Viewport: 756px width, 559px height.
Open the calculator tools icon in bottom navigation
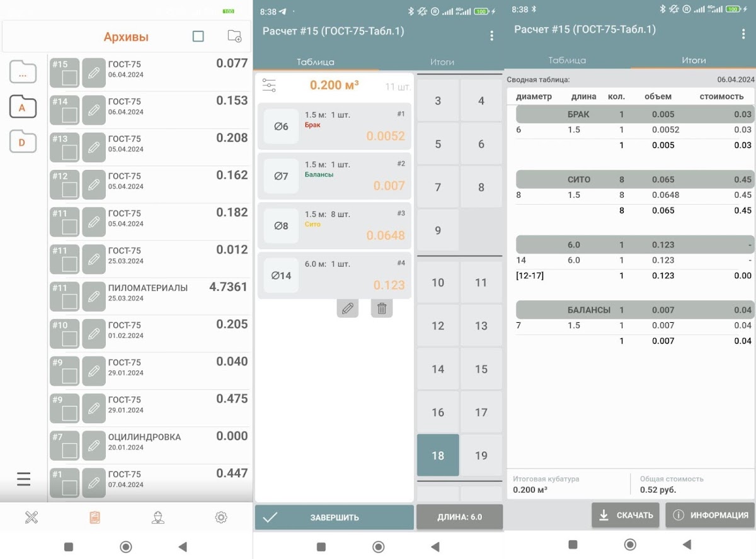(x=31, y=517)
